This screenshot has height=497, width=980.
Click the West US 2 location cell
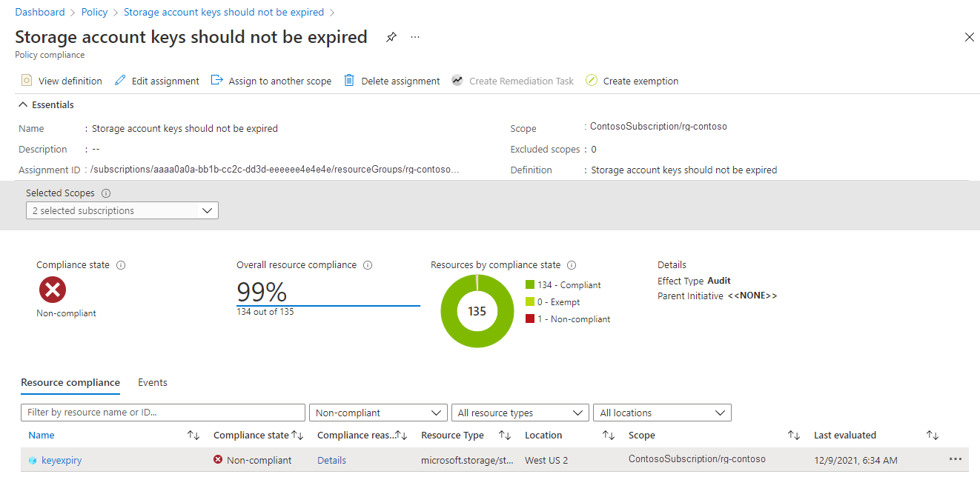pyautogui.click(x=546, y=461)
